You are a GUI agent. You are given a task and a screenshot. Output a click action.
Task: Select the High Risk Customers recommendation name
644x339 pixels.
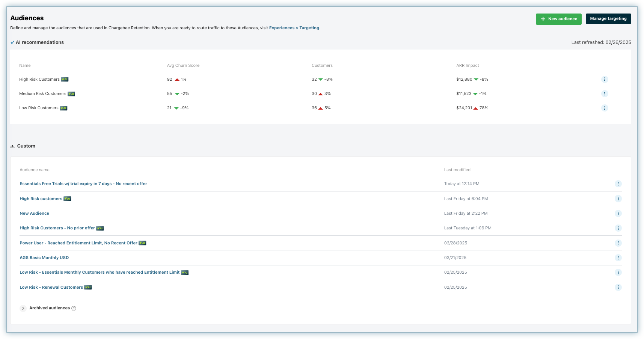[x=39, y=79]
